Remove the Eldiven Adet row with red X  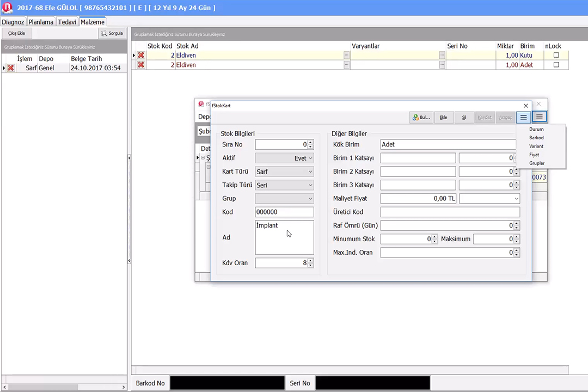point(140,65)
